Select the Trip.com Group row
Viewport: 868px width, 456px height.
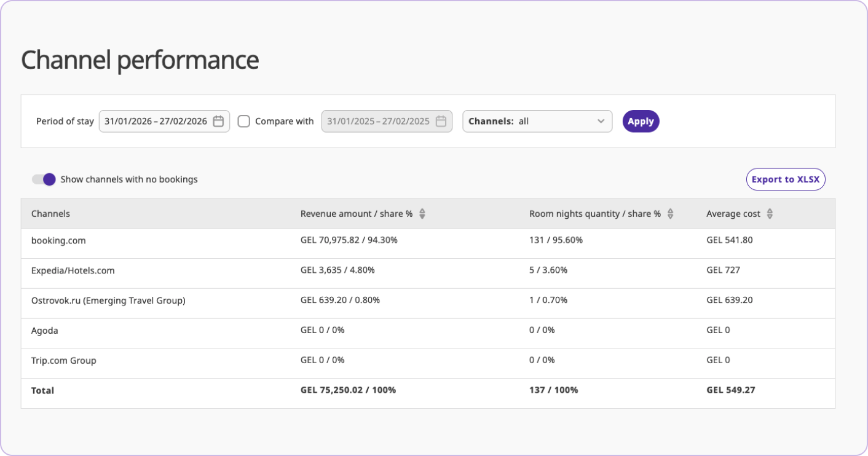64,361
